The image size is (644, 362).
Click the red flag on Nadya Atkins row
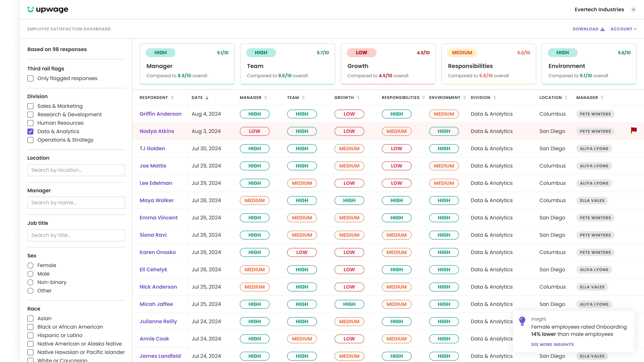click(x=634, y=130)
